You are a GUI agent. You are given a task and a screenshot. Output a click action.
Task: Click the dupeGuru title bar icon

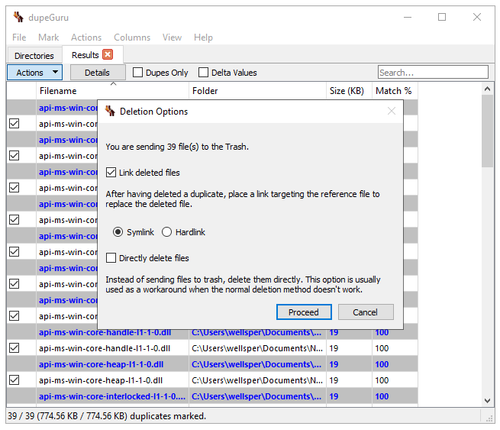pyautogui.click(x=18, y=17)
